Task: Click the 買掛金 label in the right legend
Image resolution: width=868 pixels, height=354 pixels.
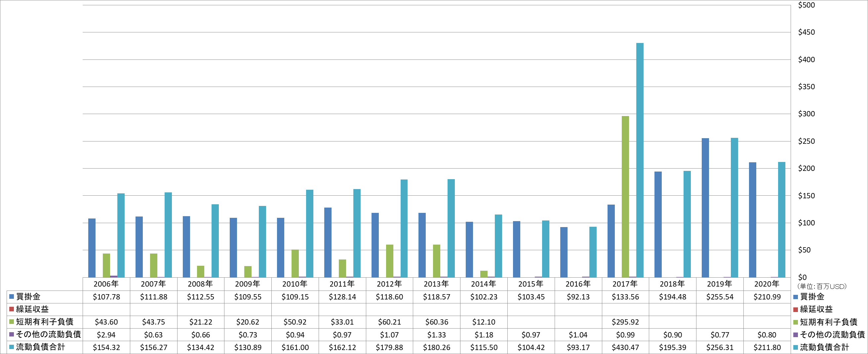Action: click(812, 297)
